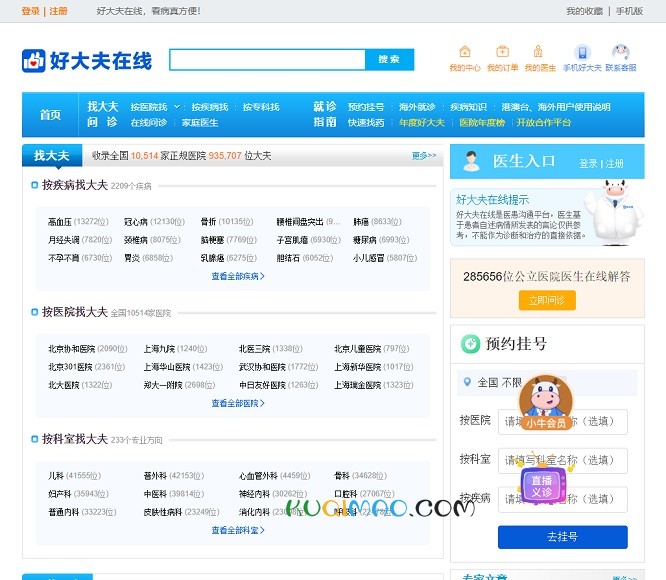666x580 pixels.
Task: Open 预约挂号 navigation item
Action: 366,107
